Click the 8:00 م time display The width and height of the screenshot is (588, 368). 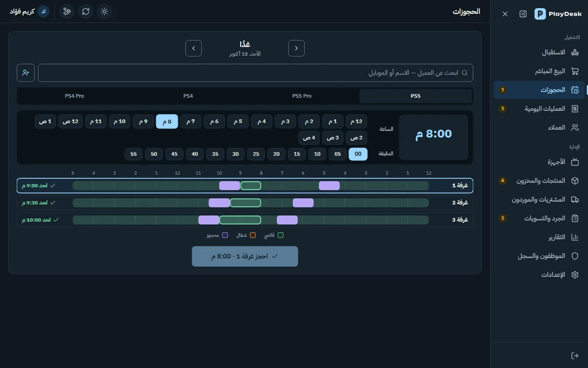pos(434,134)
